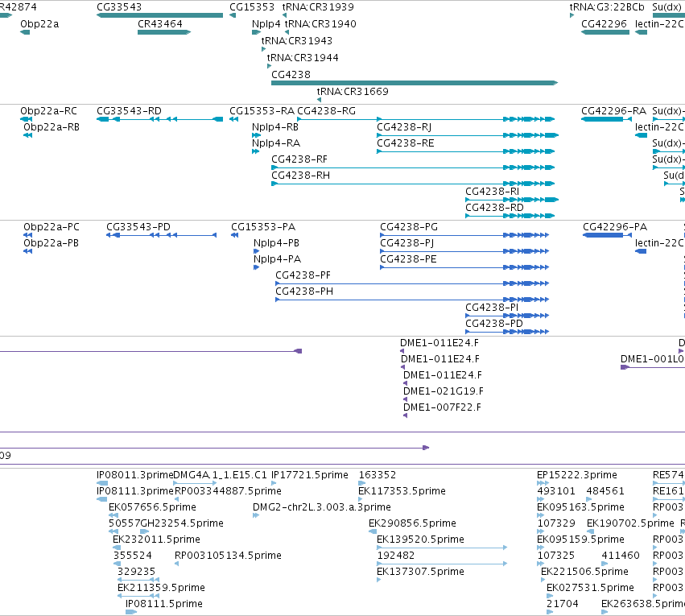Click the CR43464 gene feature

[164, 32]
